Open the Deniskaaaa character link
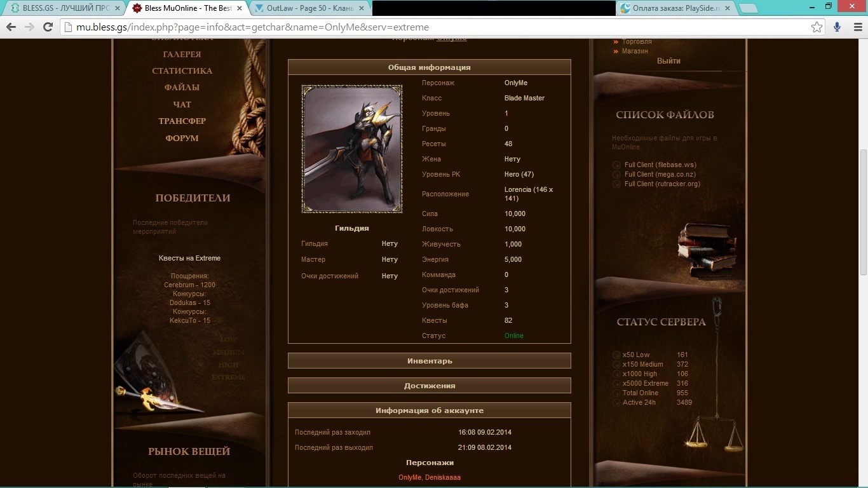 [443, 478]
